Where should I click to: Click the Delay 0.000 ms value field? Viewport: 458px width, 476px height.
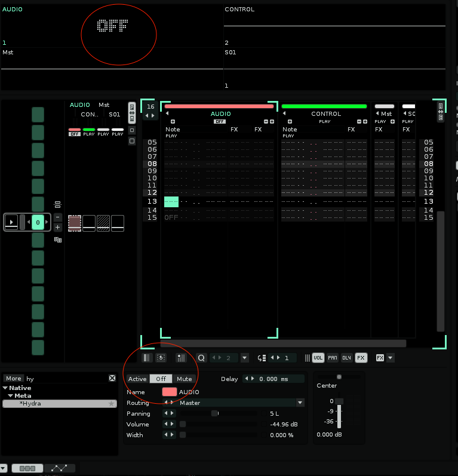273,379
